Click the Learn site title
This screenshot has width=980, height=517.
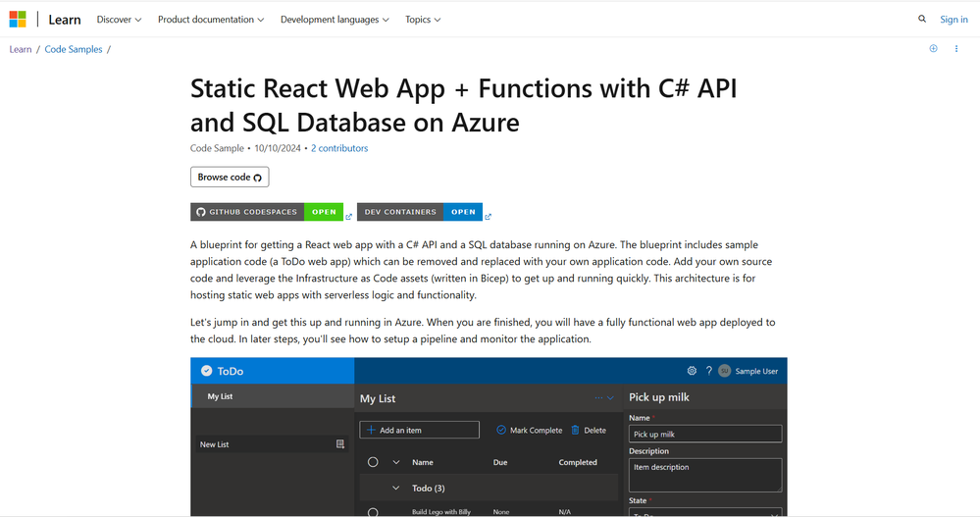[65, 20]
